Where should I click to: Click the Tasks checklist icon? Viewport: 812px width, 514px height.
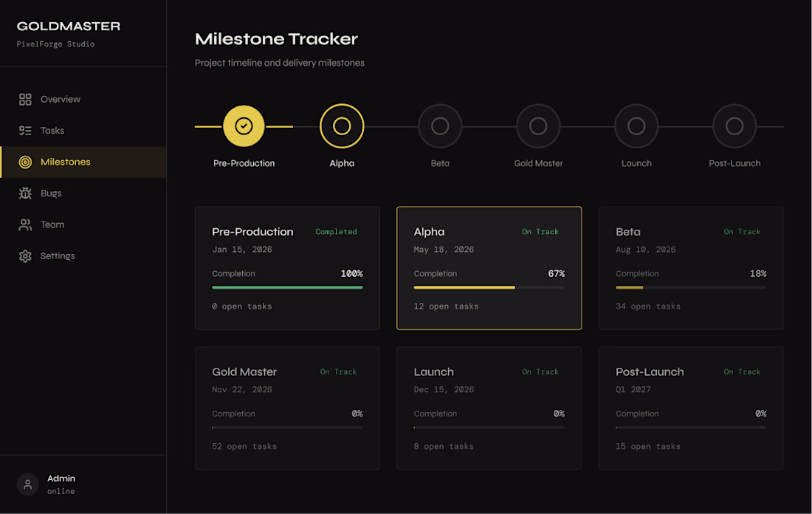tap(25, 131)
